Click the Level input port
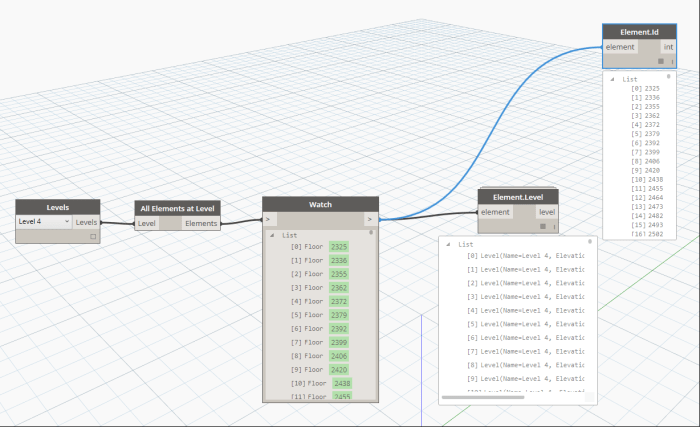 pos(147,223)
